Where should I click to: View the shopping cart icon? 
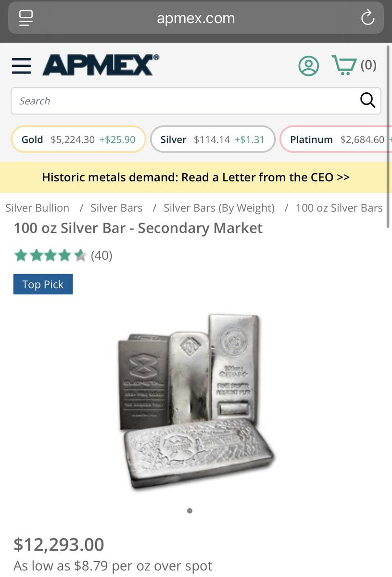pyautogui.click(x=344, y=64)
